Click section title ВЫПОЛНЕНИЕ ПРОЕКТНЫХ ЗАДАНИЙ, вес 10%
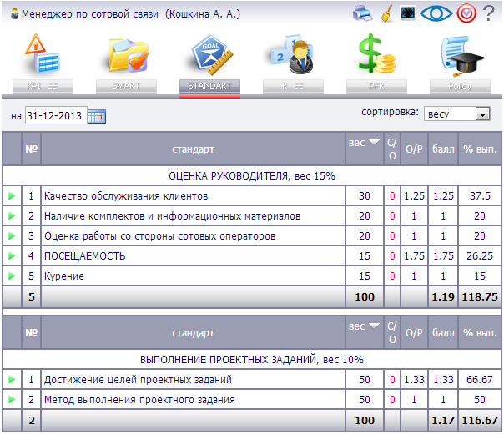Viewport: 504px width, 435px height. pos(252,360)
